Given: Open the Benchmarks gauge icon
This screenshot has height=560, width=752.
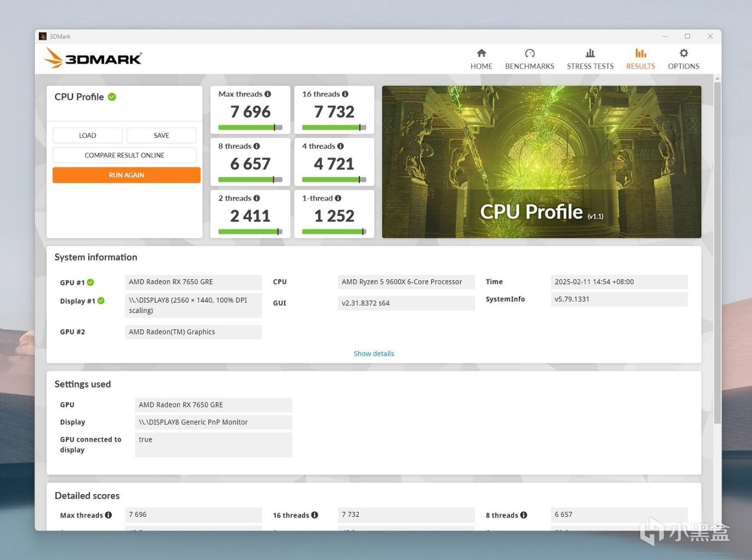Looking at the screenshot, I should point(530,53).
